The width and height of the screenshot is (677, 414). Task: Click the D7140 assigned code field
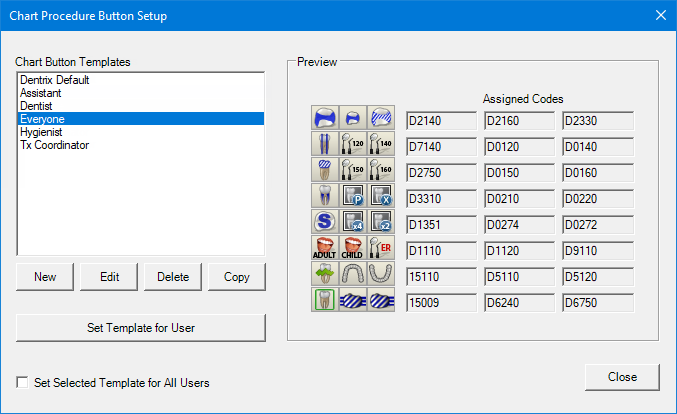tap(441, 147)
